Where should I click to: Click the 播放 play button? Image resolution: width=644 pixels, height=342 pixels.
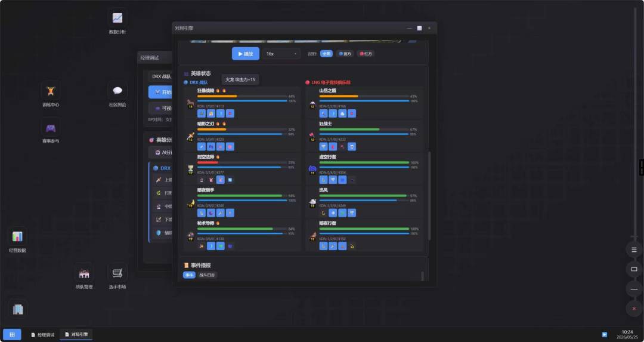(246, 54)
